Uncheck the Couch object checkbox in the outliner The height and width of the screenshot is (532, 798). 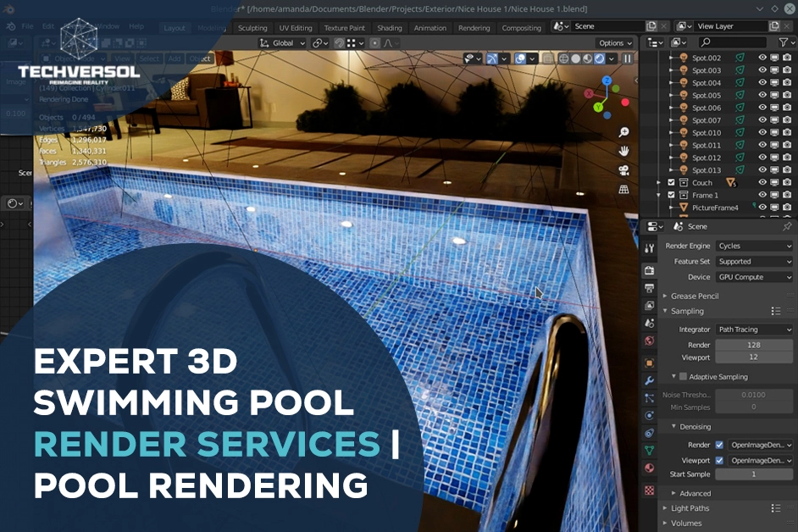click(672, 182)
